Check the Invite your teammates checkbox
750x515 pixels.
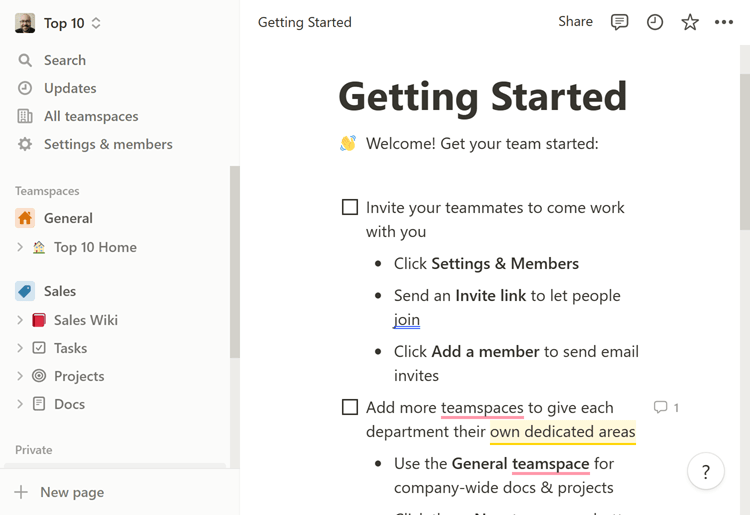350,207
